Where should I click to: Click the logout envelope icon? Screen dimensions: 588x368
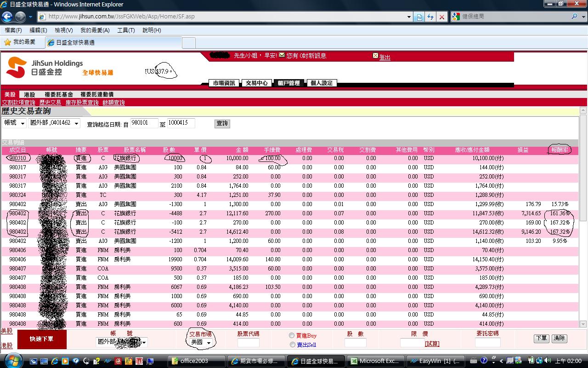[x=375, y=56]
